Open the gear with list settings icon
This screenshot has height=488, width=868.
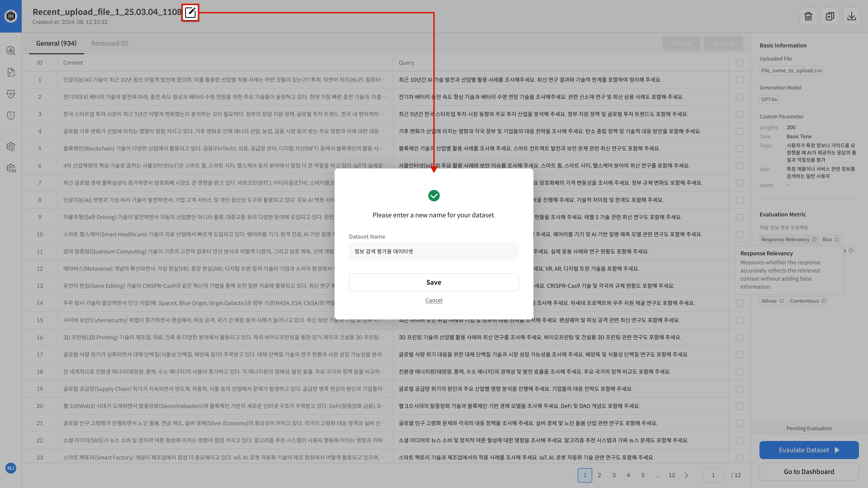[11, 147]
